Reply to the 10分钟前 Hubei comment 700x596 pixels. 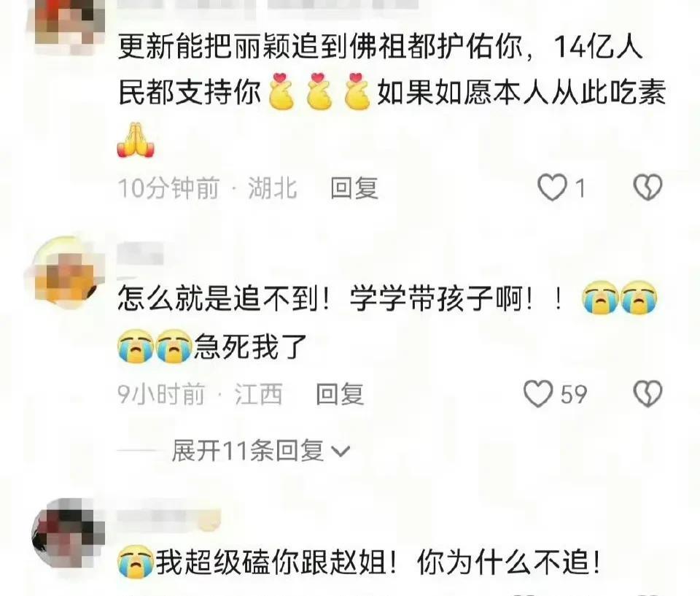point(354,187)
